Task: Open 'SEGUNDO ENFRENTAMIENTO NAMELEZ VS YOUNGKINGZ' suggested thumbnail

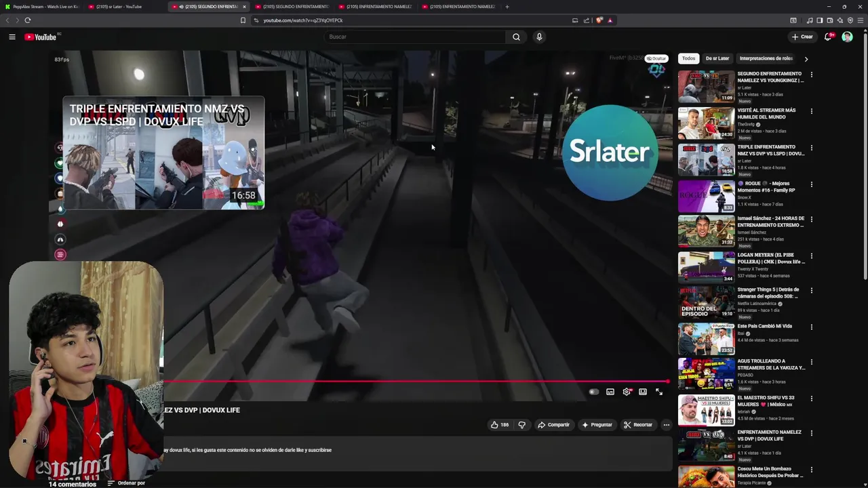Action: 706,86
